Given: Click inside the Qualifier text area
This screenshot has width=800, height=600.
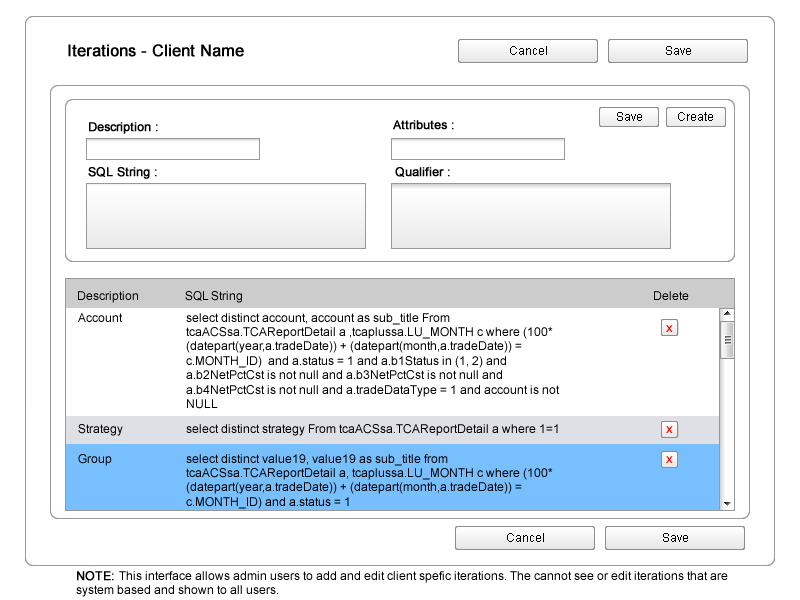Looking at the screenshot, I should tap(530, 215).
